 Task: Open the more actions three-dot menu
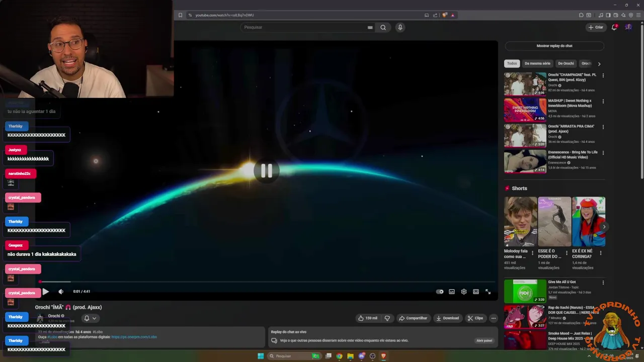tap(494, 318)
